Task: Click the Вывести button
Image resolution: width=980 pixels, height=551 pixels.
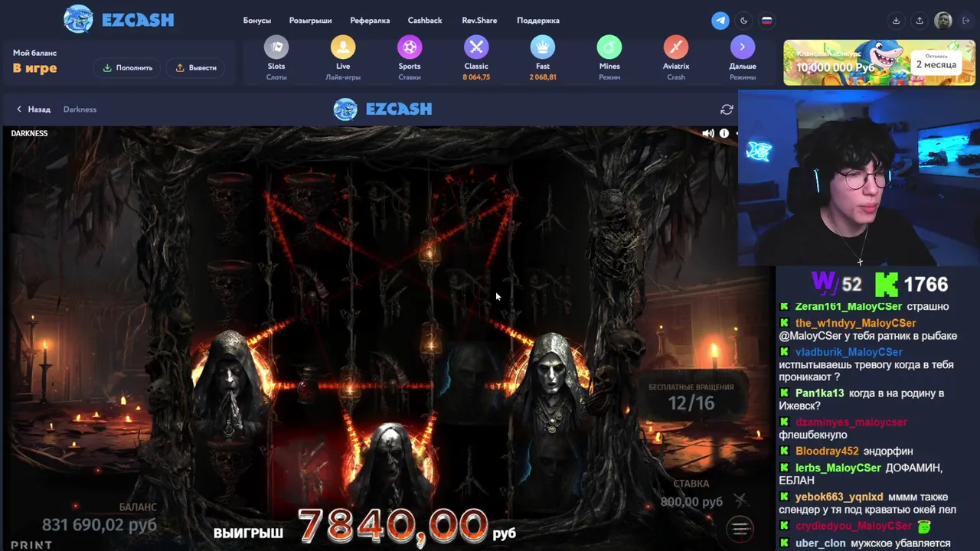Action: 196,67
